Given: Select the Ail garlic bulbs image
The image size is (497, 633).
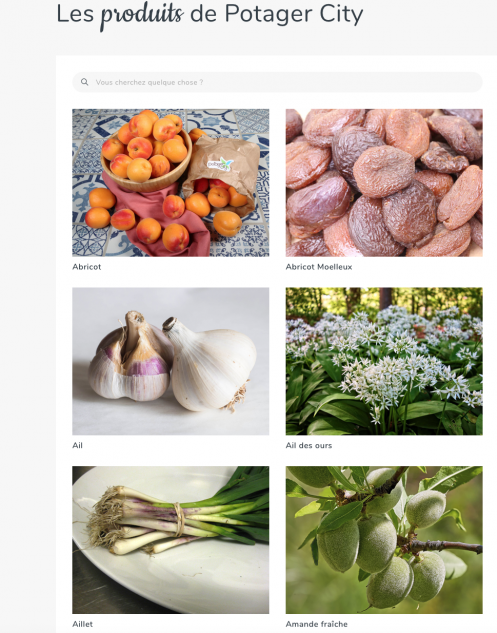Looking at the screenshot, I should click(170, 361).
